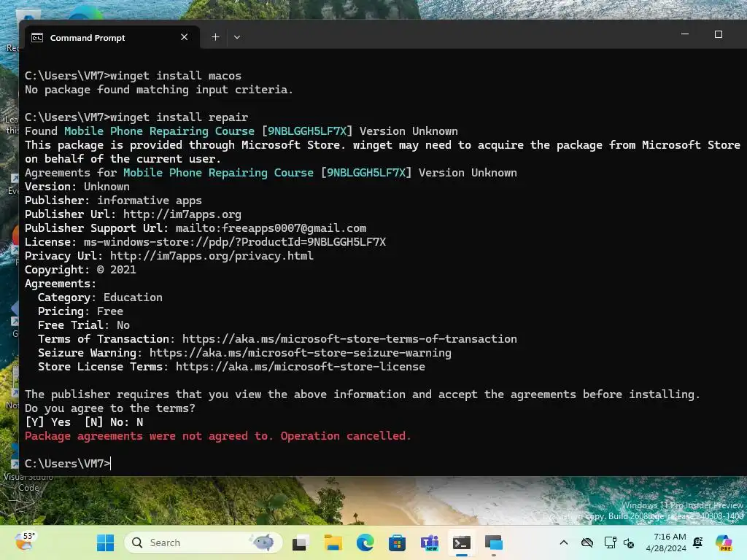Click the fish search highlight icon
Viewport: 747px width, 560px height.
click(263, 542)
